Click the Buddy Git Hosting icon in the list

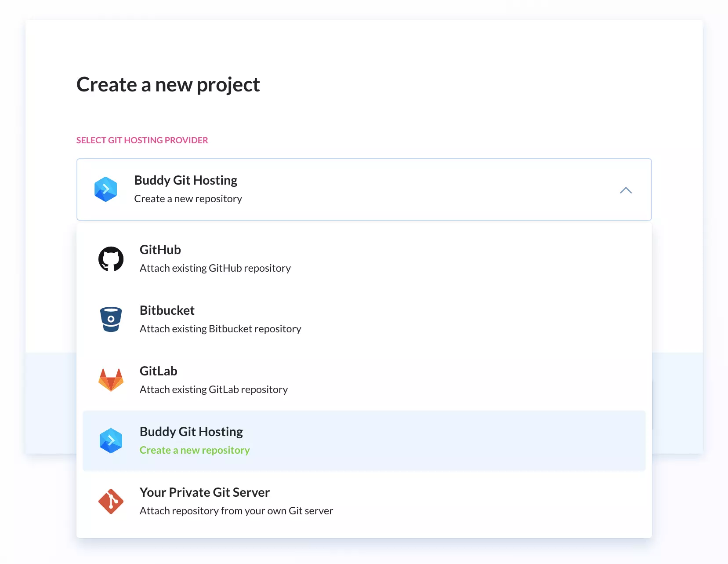point(111,440)
